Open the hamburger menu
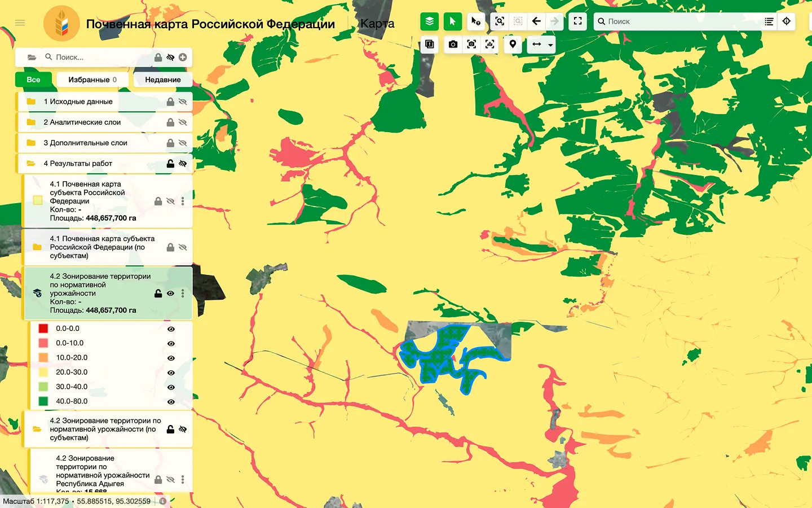The width and height of the screenshot is (812, 508). tap(20, 23)
